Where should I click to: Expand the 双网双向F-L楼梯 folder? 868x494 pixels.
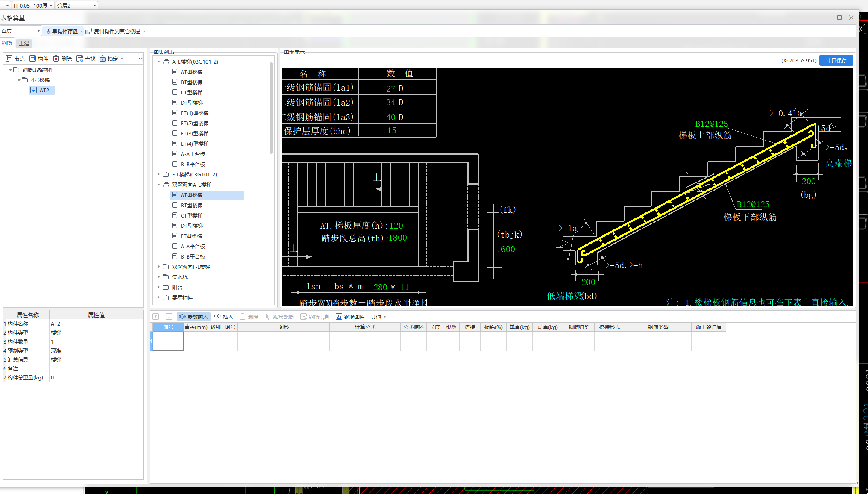pos(159,267)
